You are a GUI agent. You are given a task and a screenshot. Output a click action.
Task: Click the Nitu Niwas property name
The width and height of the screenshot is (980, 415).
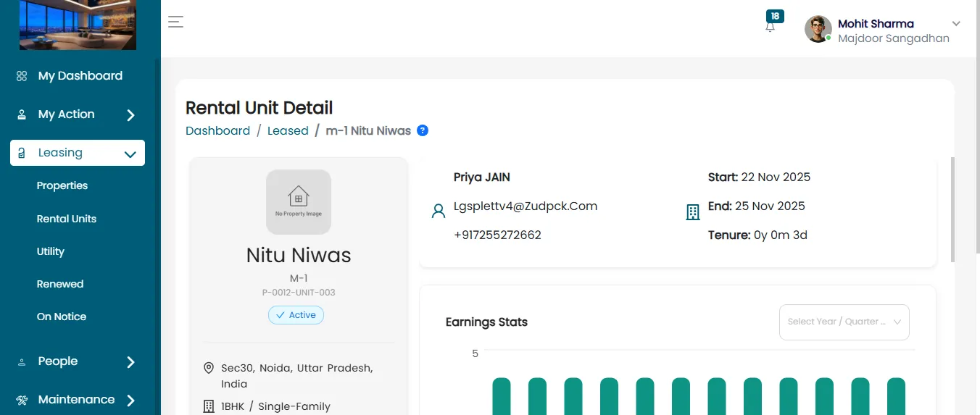pos(299,255)
